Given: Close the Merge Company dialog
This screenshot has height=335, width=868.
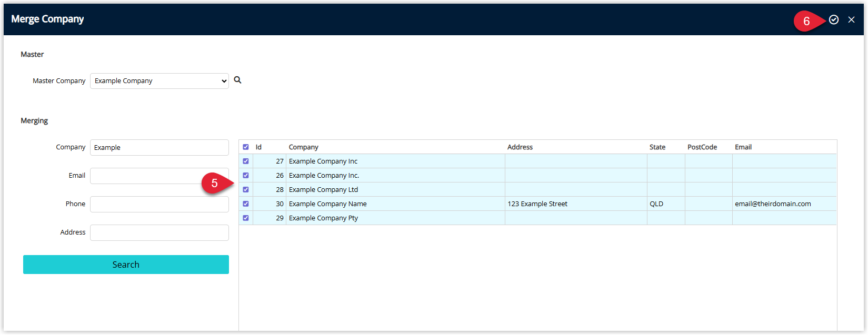Looking at the screenshot, I should tap(851, 19).
